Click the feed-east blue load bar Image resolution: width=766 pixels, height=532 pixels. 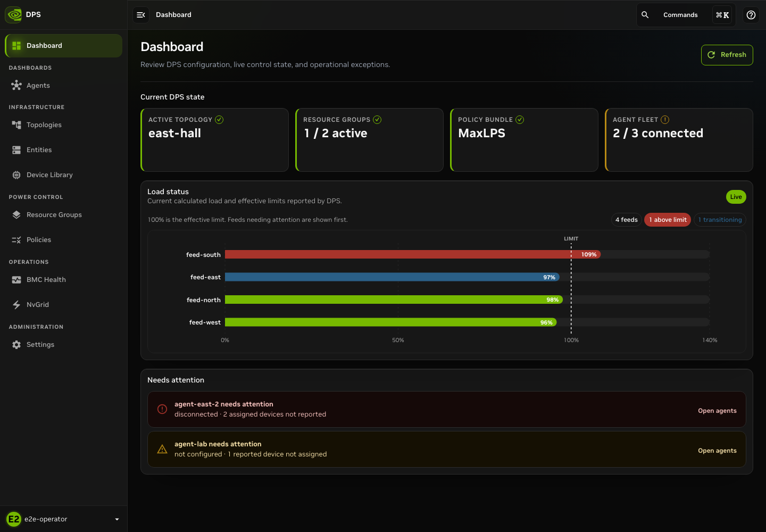pyautogui.click(x=392, y=277)
